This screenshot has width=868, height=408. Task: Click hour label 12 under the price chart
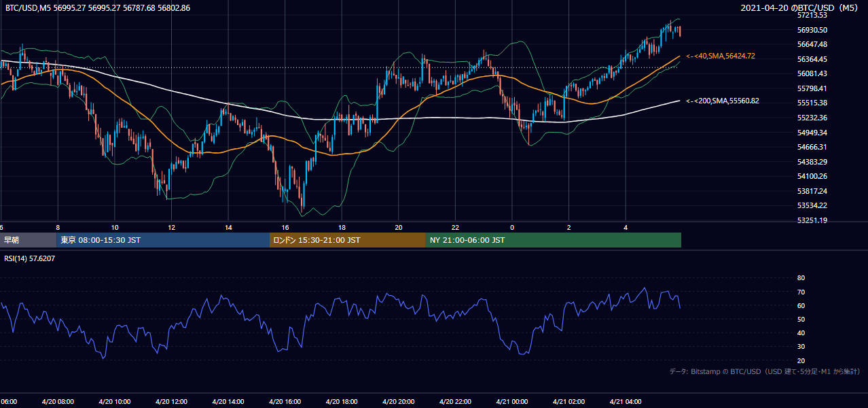tap(171, 227)
